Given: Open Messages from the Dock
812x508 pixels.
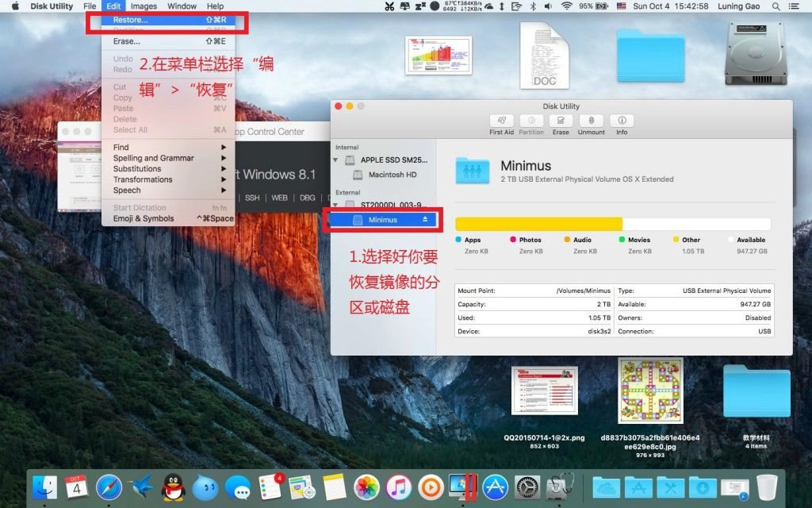Looking at the screenshot, I should 238,488.
